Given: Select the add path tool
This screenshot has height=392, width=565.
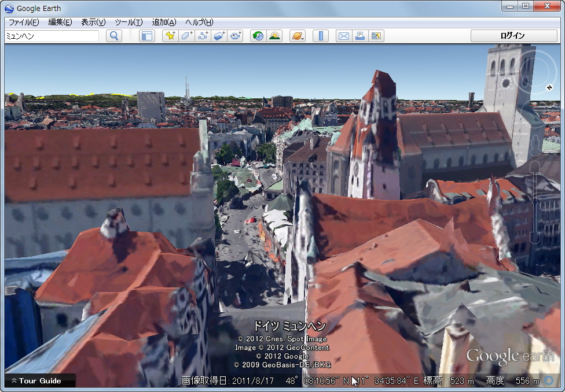Looking at the screenshot, I should pos(203,36).
